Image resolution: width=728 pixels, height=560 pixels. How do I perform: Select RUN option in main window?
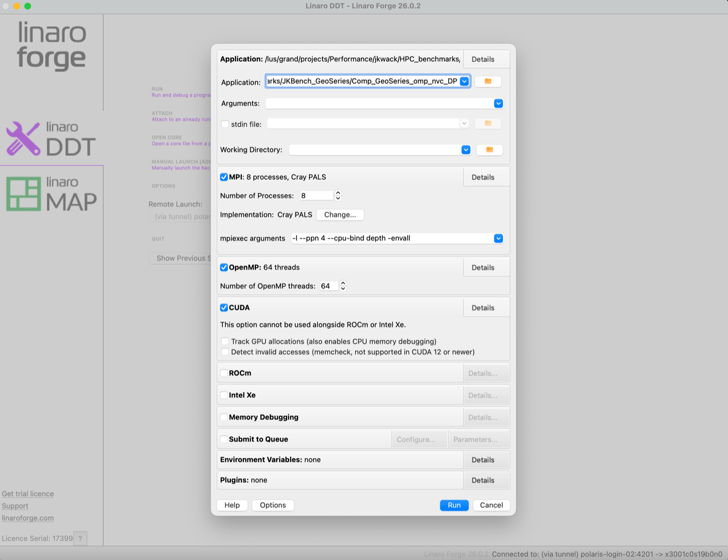tap(181, 92)
